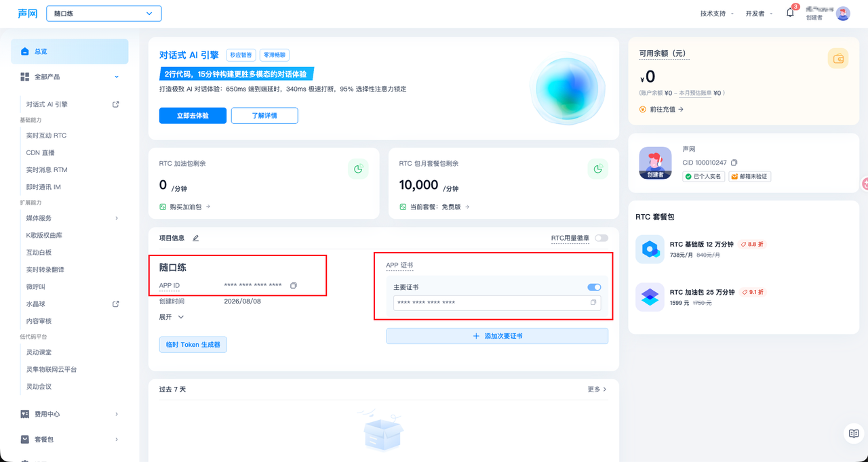This screenshot has width=868, height=462.
Task: Click the masked primary certificate field
Action: click(x=497, y=303)
